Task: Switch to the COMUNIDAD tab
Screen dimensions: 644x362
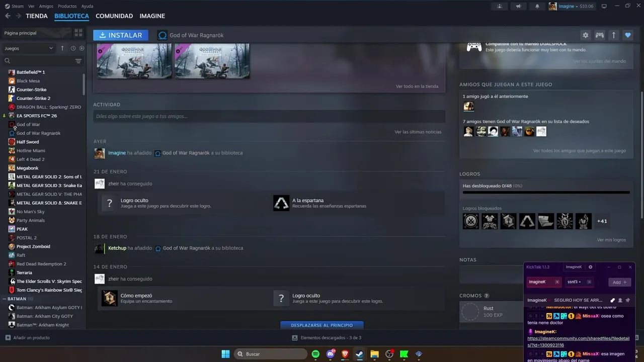Action: 114,16
